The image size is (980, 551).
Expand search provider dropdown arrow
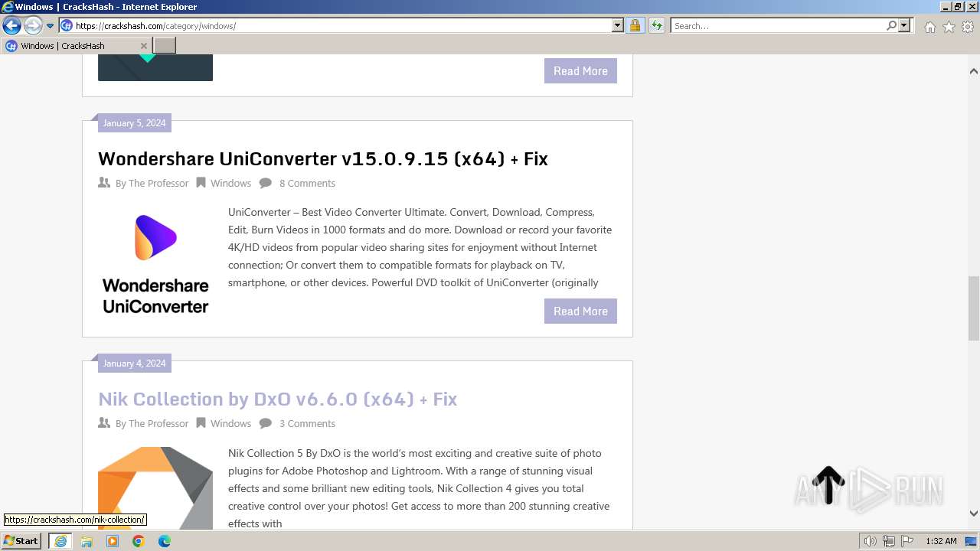904,26
